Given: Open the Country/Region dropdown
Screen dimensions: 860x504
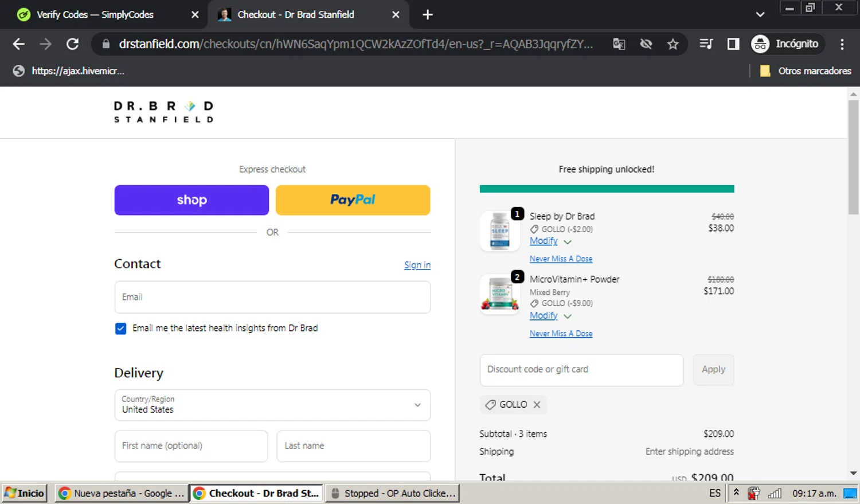Looking at the screenshot, I should pos(272,405).
